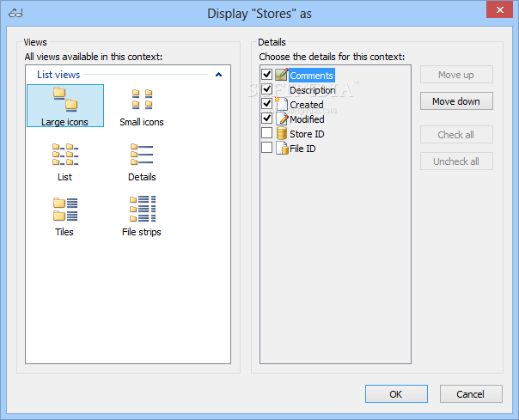Tick the File ID checkbox
Screen dimensions: 519x420
[266, 148]
